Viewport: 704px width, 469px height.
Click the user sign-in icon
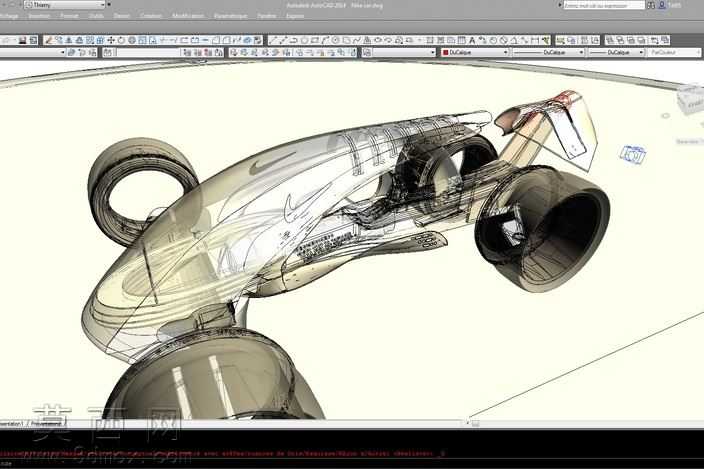[662, 5]
